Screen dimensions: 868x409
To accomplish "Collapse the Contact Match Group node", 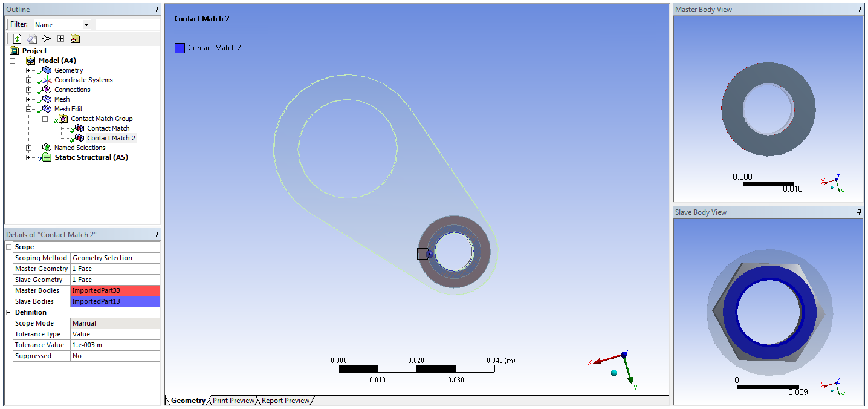I will (45, 119).
